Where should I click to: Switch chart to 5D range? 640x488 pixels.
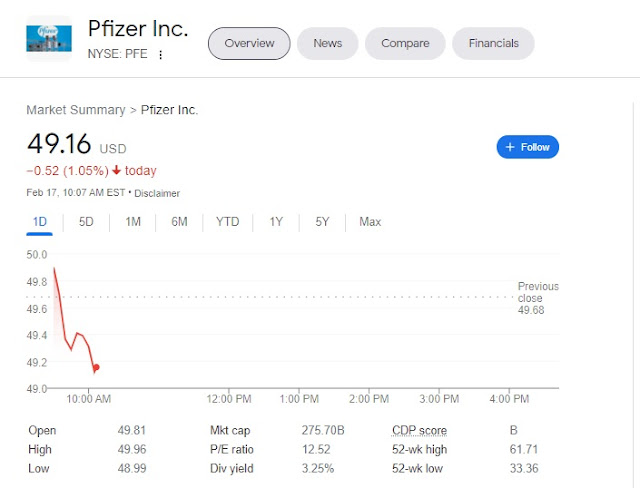[86, 222]
